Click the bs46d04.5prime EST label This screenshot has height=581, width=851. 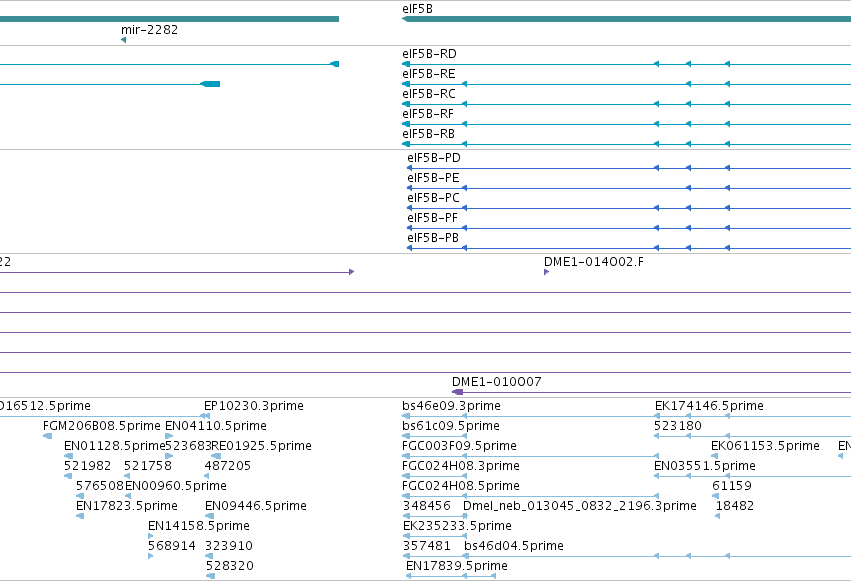click(514, 546)
